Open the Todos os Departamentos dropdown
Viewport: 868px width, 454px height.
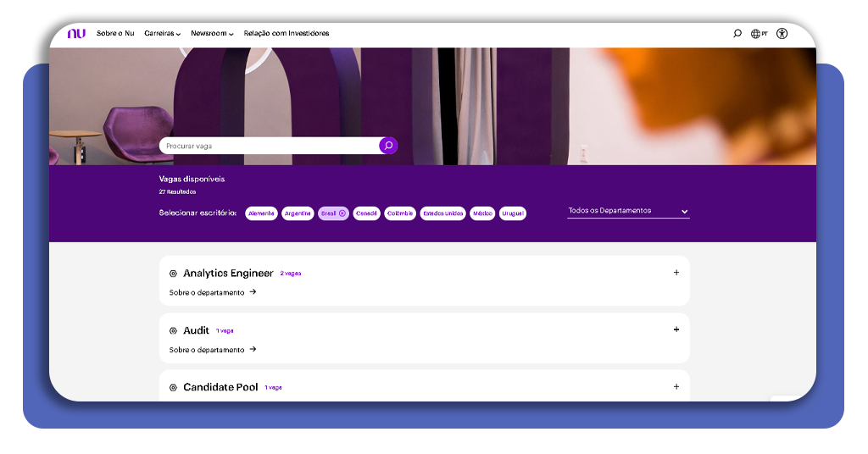click(627, 211)
